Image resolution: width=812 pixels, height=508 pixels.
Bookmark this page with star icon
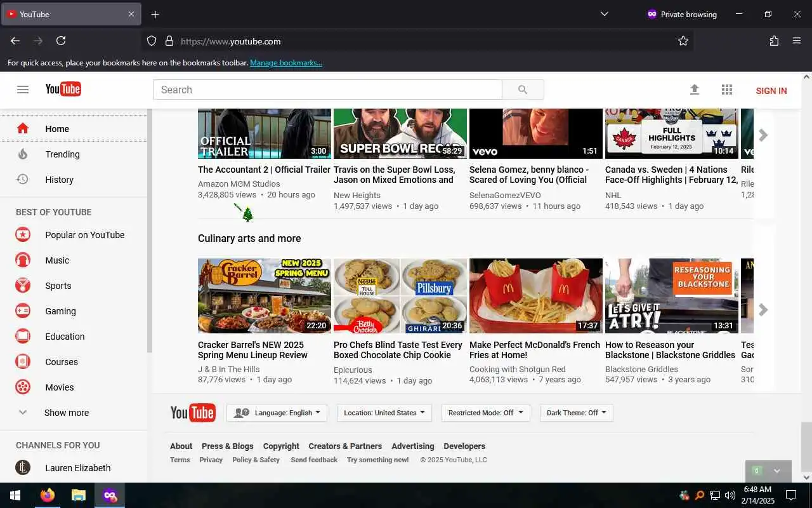683,41
